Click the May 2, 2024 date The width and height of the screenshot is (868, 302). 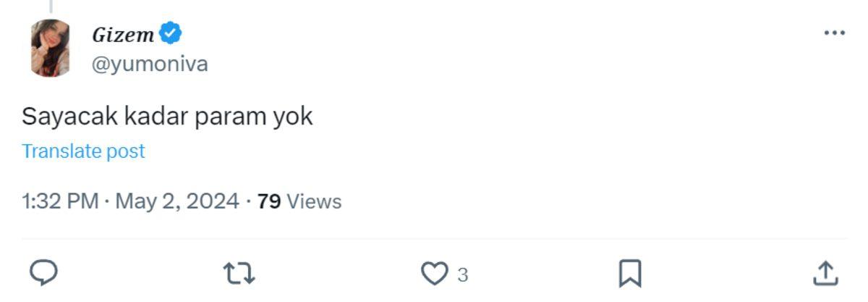[x=176, y=201]
